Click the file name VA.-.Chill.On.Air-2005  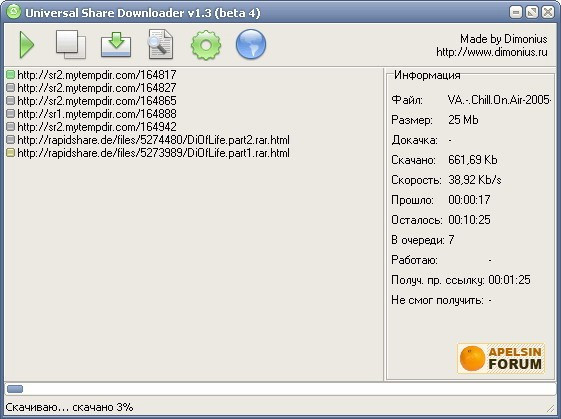click(x=499, y=100)
